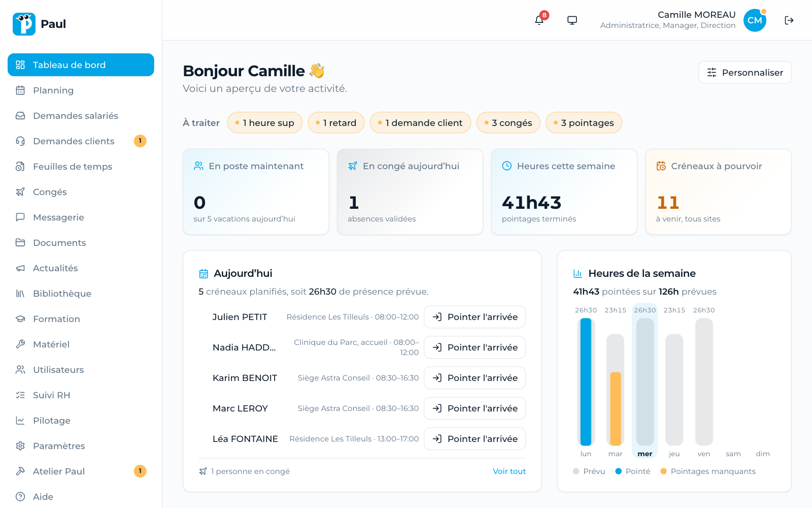Click the Planning calendar icon in sidebar
The width and height of the screenshot is (812, 508).
pos(20,90)
